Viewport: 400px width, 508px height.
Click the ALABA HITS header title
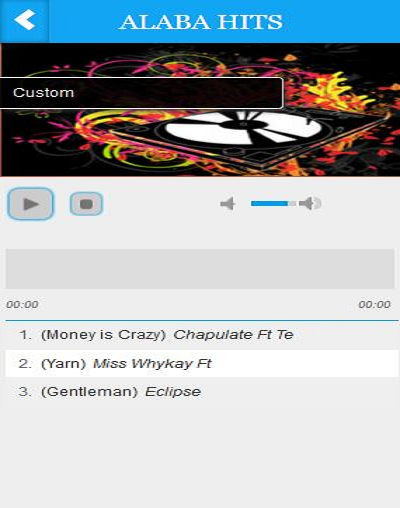pos(201,22)
